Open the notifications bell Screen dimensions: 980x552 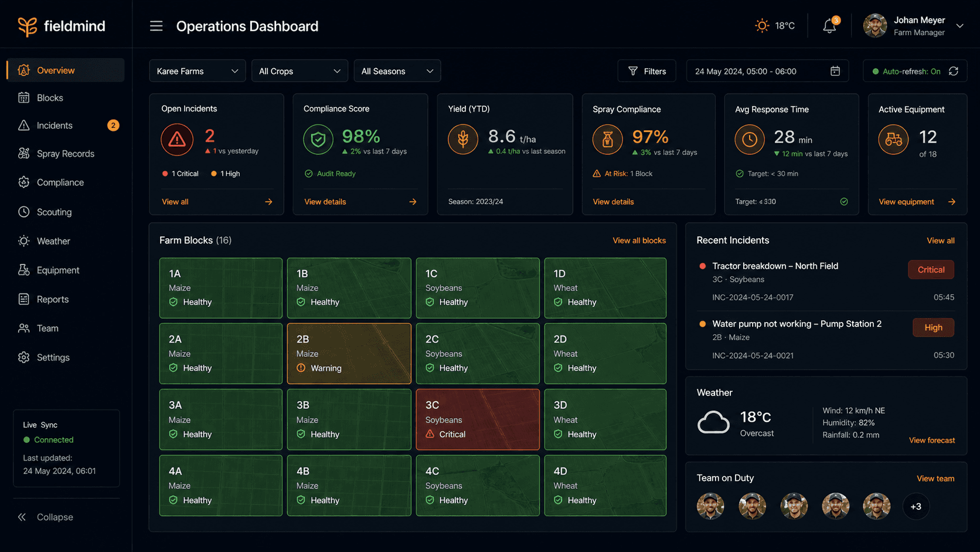click(x=829, y=26)
